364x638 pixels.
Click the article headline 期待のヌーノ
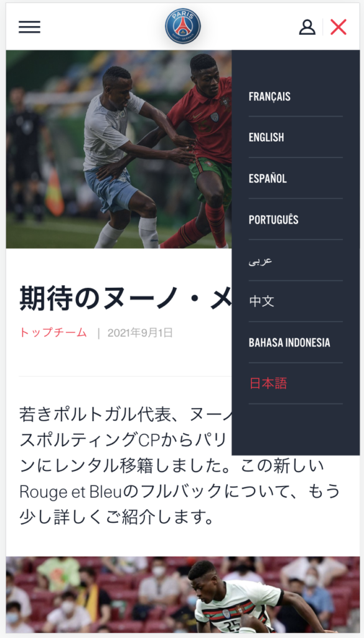pos(126,298)
